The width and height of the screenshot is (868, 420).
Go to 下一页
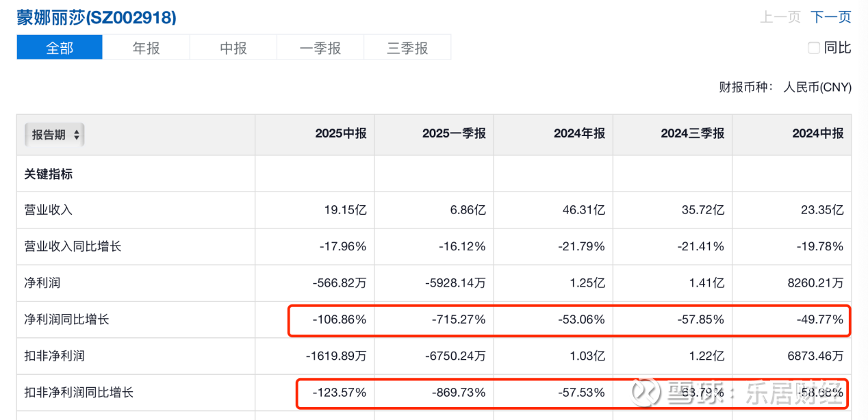[830, 17]
